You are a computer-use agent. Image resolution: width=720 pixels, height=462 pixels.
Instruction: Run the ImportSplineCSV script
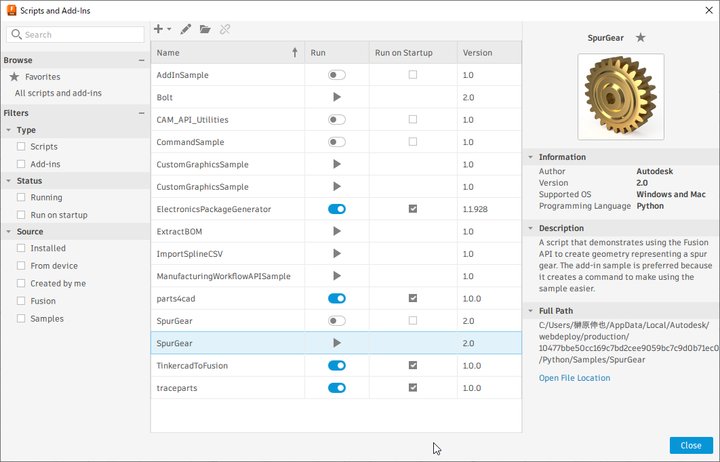[337, 253]
